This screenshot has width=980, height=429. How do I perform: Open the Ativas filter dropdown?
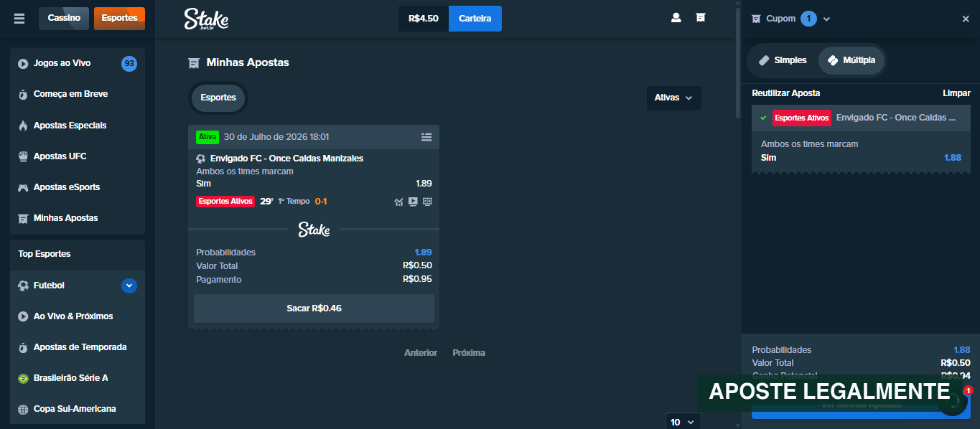[674, 98]
